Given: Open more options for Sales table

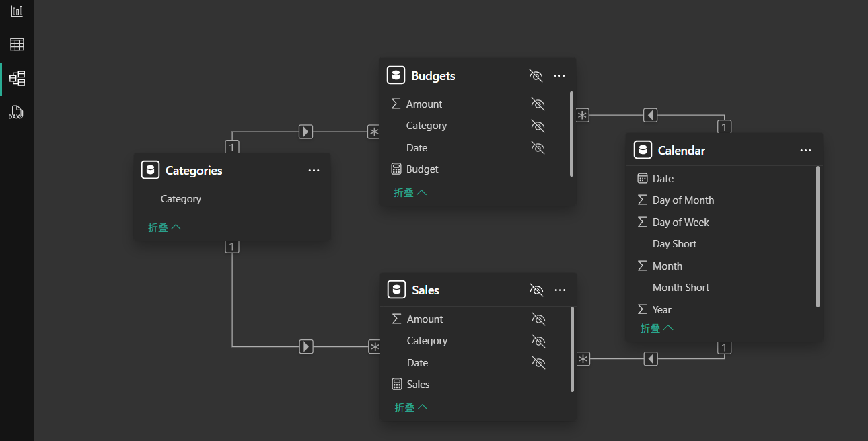Looking at the screenshot, I should [x=560, y=290].
